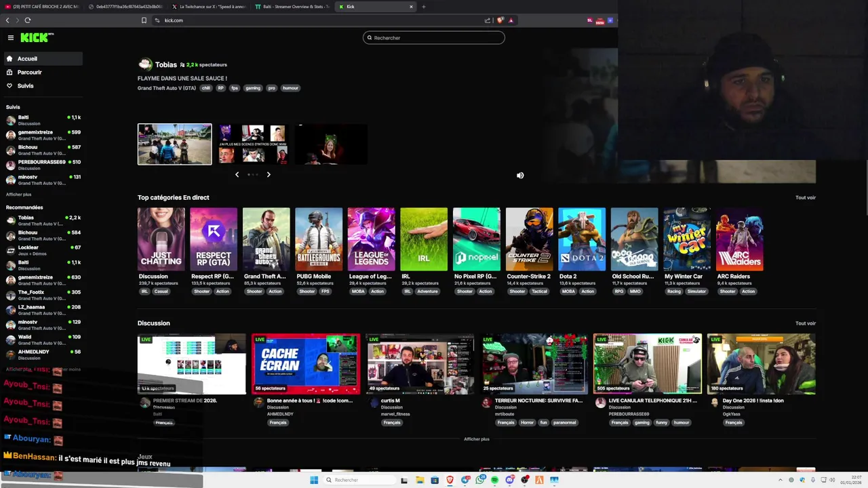Screen dimensions: 868x488
Task: Open the League of Legends category cover
Action: tap(371, 239)
